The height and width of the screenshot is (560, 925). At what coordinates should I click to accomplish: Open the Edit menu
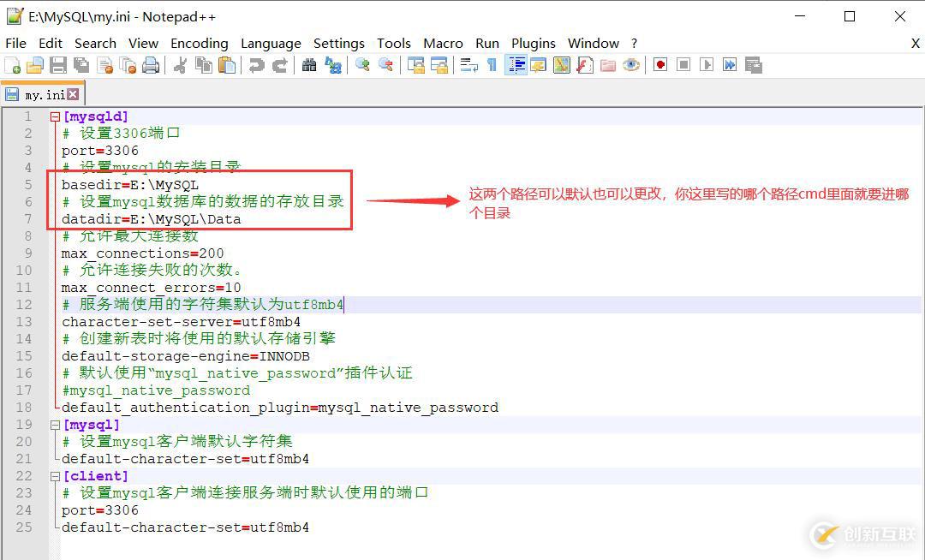tap(51, 43)
